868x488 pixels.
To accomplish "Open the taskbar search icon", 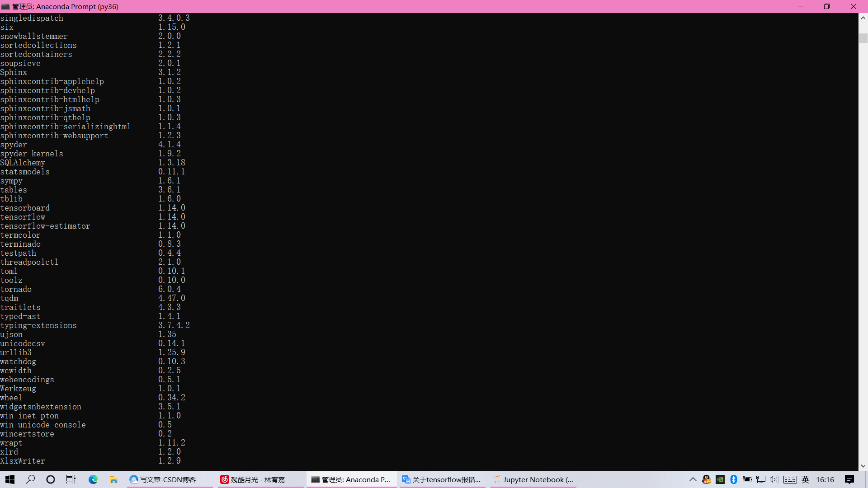I will tap(30, 479).
